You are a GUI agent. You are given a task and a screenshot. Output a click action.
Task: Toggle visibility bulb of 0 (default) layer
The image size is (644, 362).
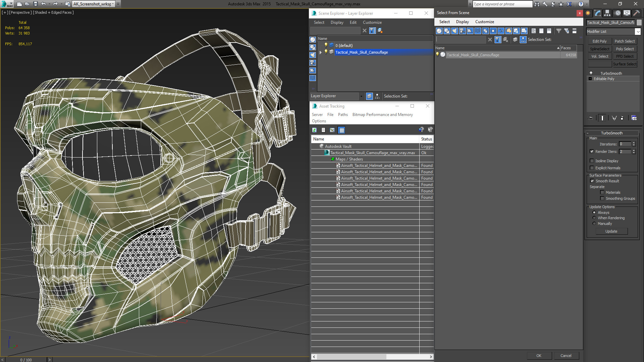[326, 45]
